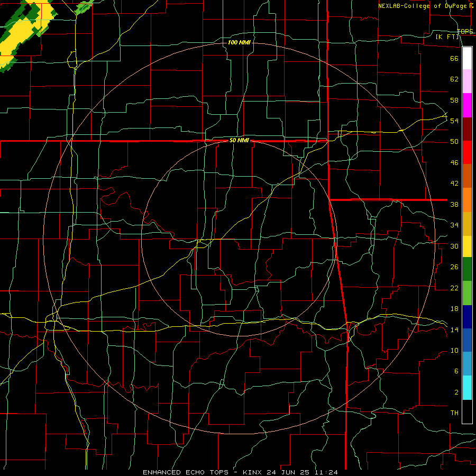Click the "58" legend value
This screenshot has width=476, height=476.
[x=454, y=100]
